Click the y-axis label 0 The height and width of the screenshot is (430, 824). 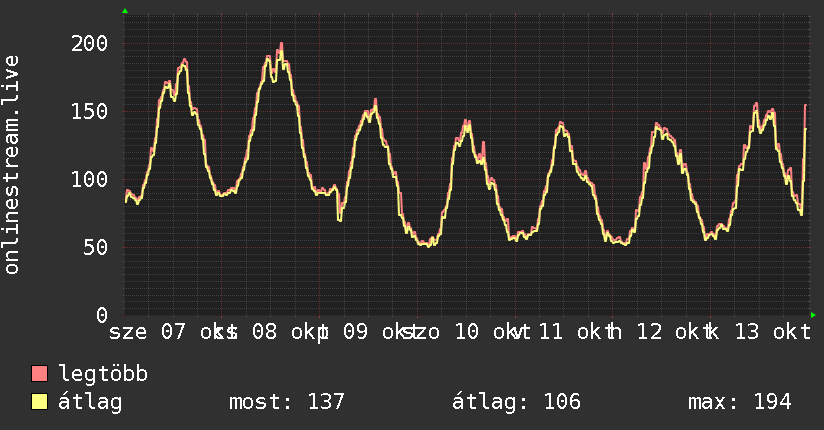point(102,315)
